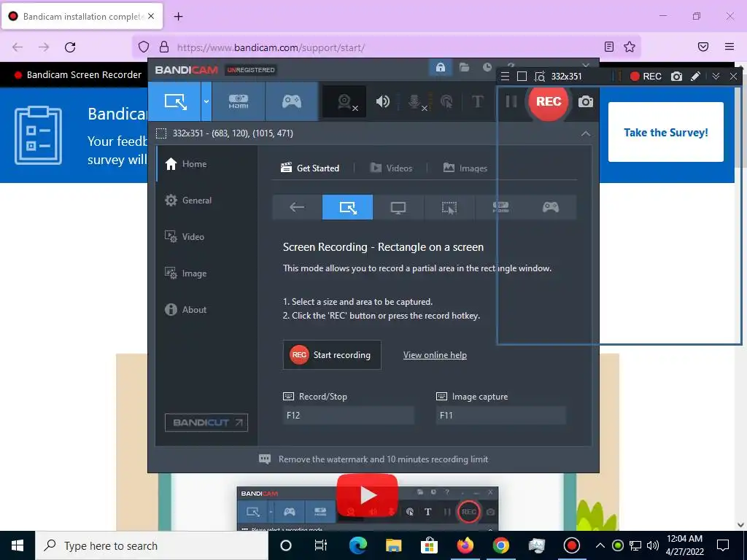Viewport: 747px width, 560px height.
Task: Toggle the mouse cursor effects icon
Action: coord(446,101)
